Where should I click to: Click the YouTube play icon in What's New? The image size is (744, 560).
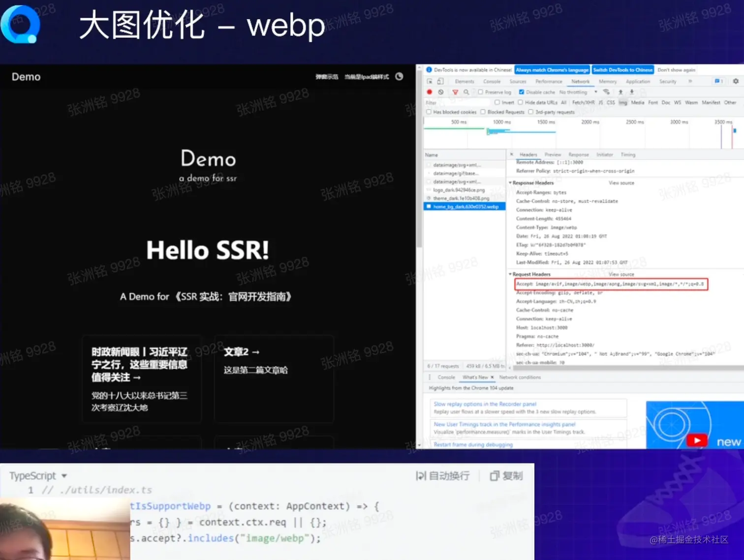point(697,440)
